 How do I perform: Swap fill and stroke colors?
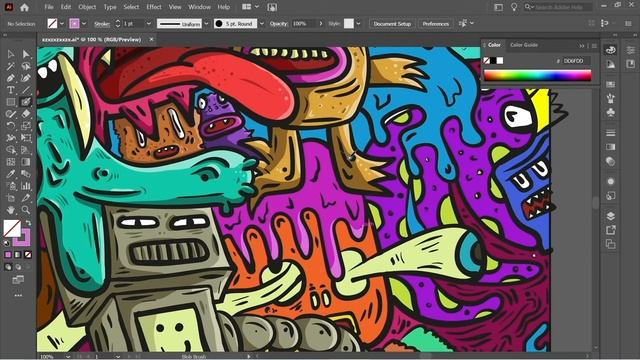coord(28,223)
